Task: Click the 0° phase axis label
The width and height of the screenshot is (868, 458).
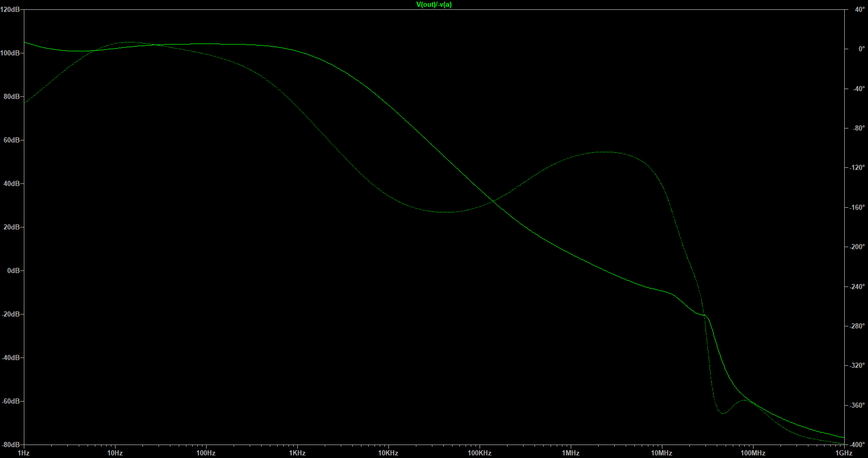Action: tap(861, 49)
